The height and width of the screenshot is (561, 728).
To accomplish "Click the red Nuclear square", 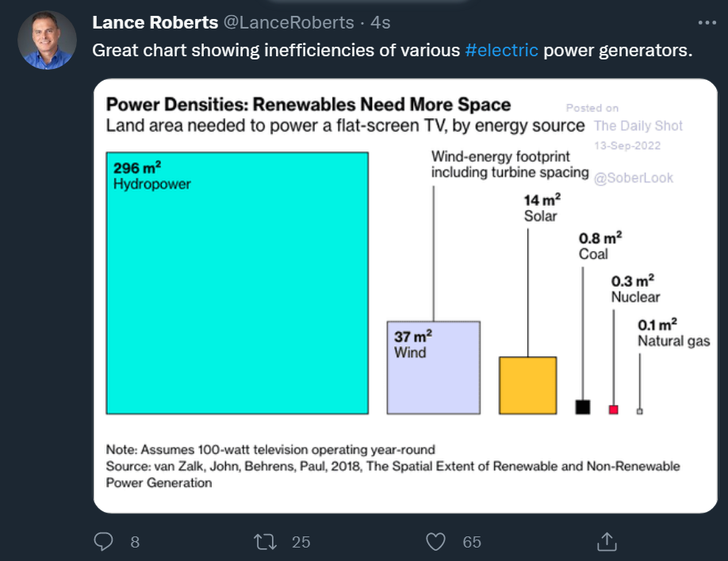I will pos(613,410).
